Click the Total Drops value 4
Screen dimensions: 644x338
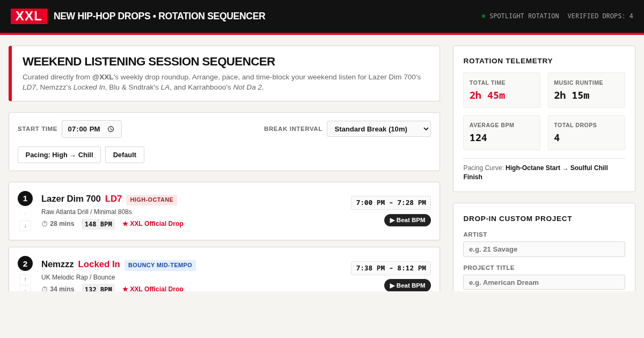pyautogui.click(x=557, y=138)
